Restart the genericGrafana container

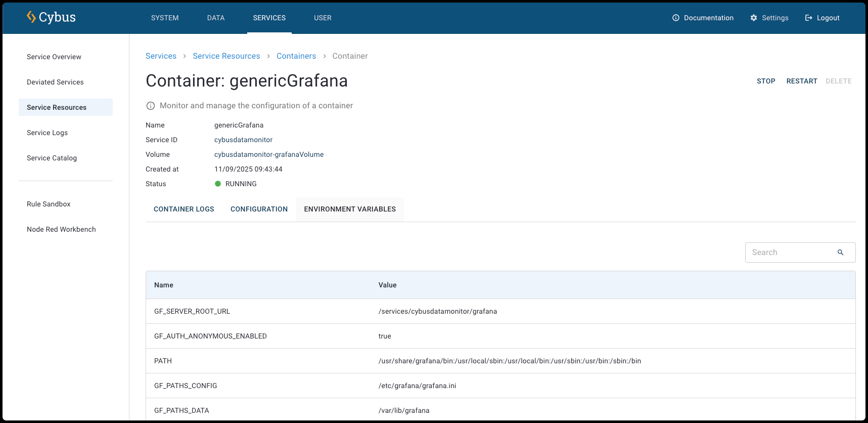[x=802, y=81]
